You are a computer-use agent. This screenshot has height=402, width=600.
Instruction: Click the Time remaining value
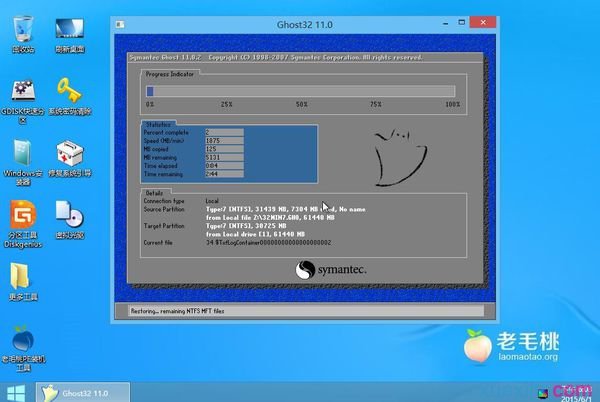[x=224, y=174]
